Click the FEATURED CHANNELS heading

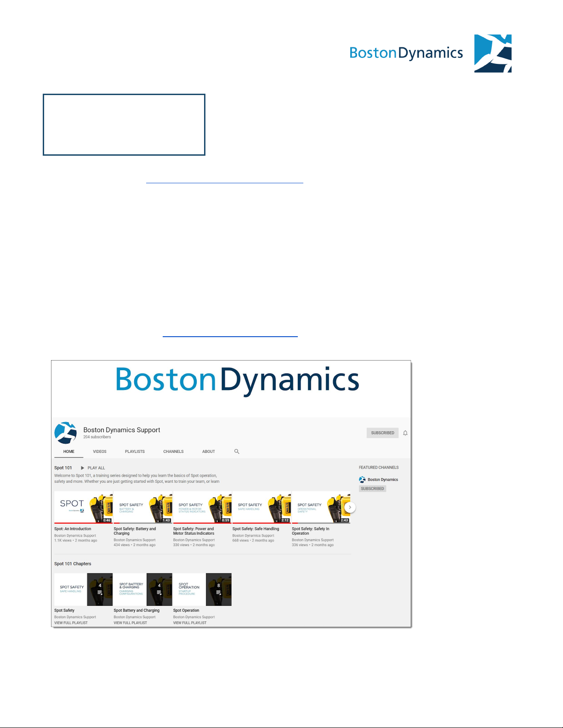click(379, 468)
